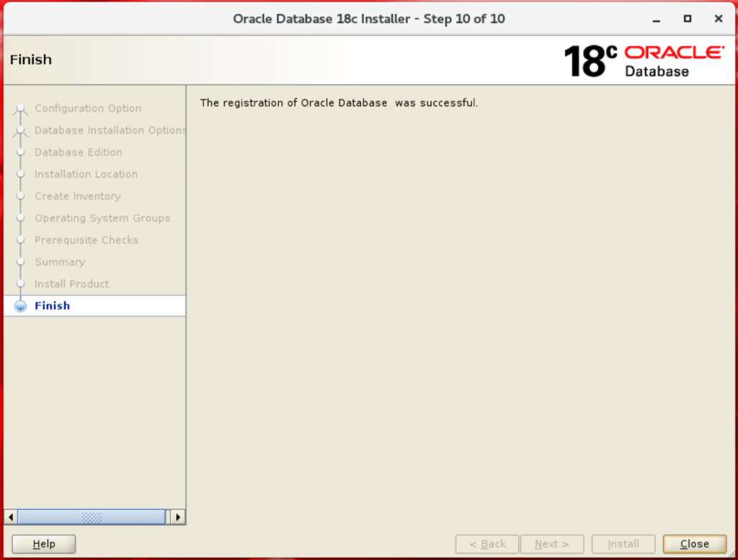Image resolution: width=738 pixels, height=560 pixels.
Task: Click the sidebar scroll right arrow
Action: (178, 517)
